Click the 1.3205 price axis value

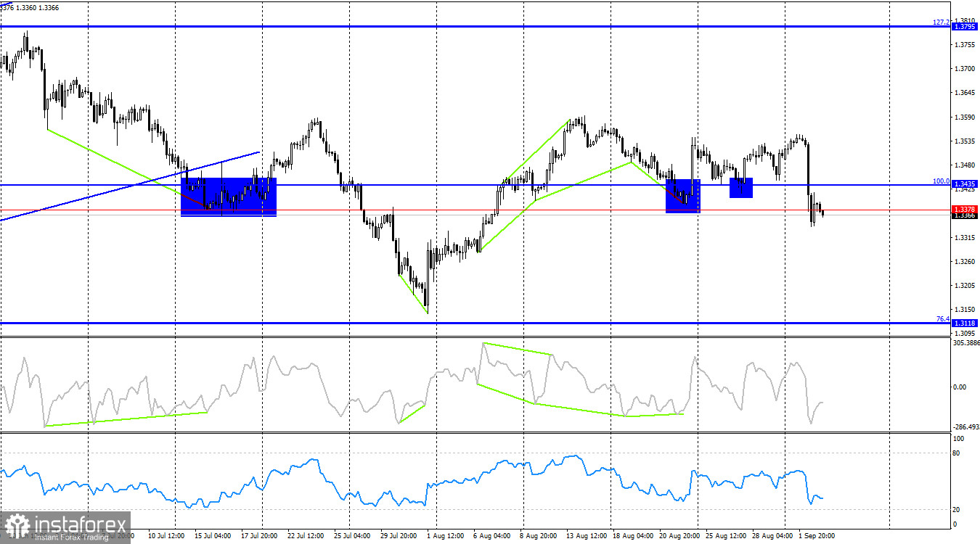click(965, 286)
